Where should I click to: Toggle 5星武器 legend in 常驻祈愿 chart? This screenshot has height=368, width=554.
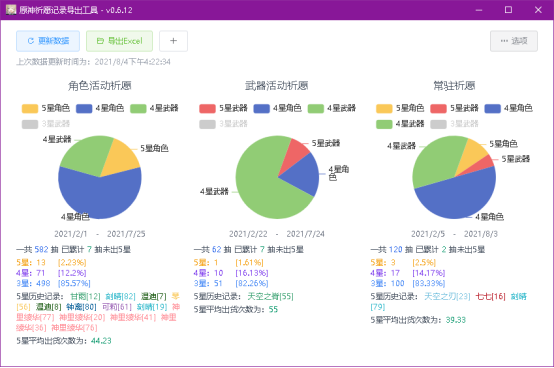454,108
